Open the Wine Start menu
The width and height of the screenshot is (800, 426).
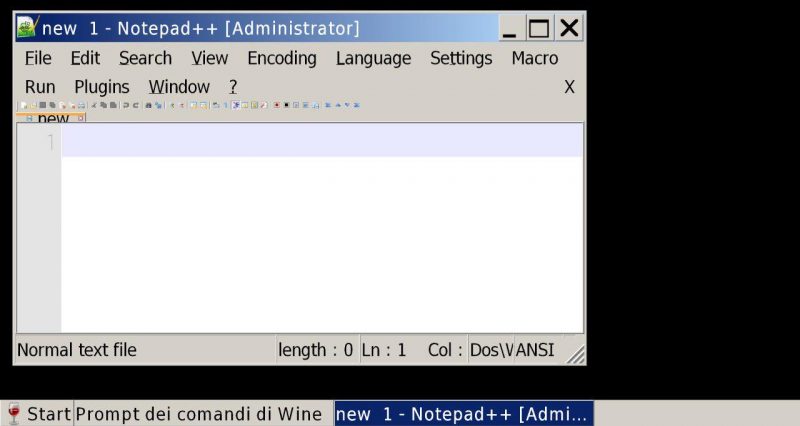pyautogui.click(x=37, y=413)
